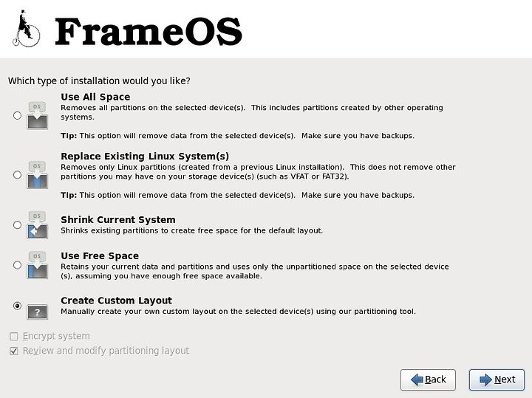Click the Shrink Current System arrow icon
This screenshot has height=398, width=532.
[37, 225]
